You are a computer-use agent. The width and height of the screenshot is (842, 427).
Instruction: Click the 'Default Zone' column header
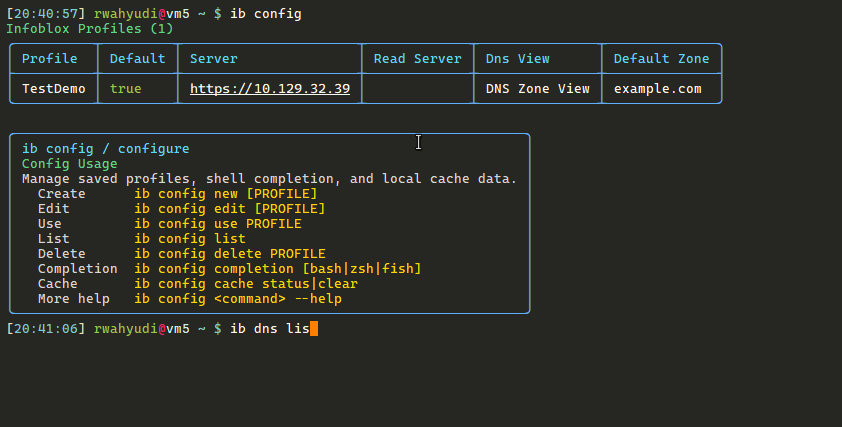click(662, 59)
